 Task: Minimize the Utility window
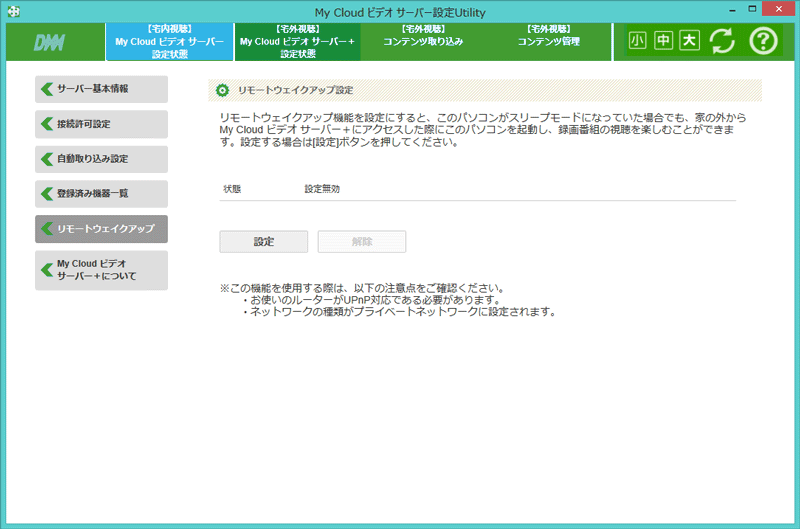pyautogui.click(x=732, y=10)
